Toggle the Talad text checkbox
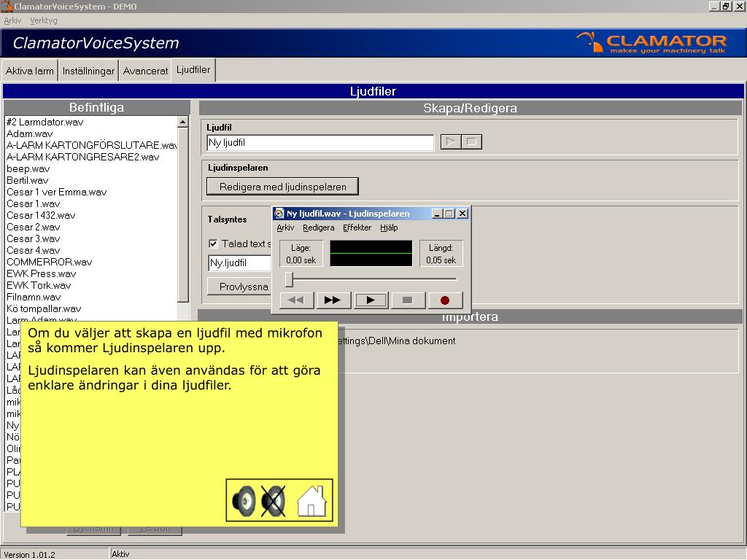747x560 pixels. tap(213, 244)
